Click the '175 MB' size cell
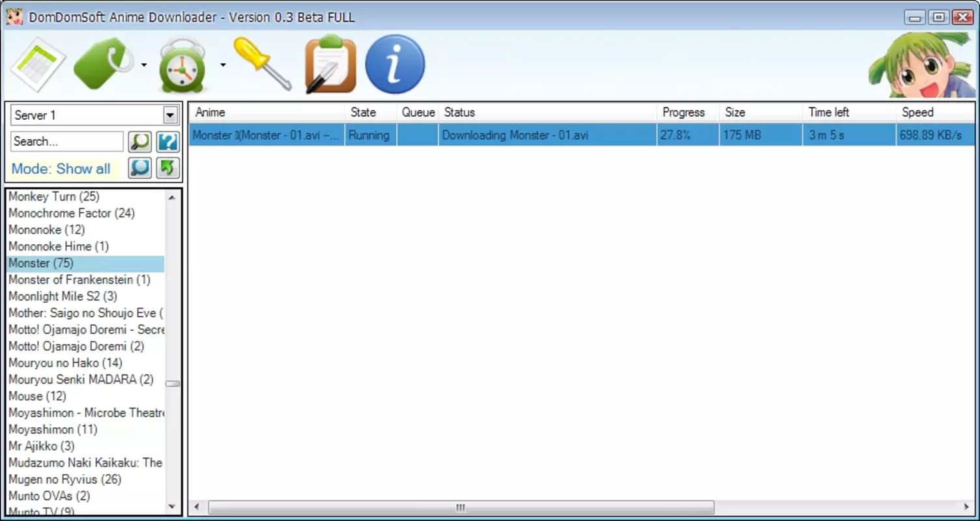The width and height of the screenshot is (980, 521). 760,135
